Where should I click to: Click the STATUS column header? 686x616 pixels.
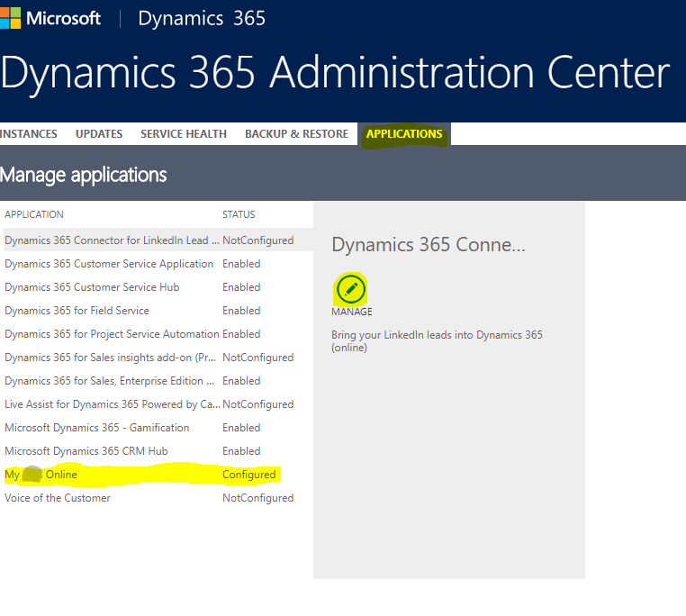coord(239,214)
